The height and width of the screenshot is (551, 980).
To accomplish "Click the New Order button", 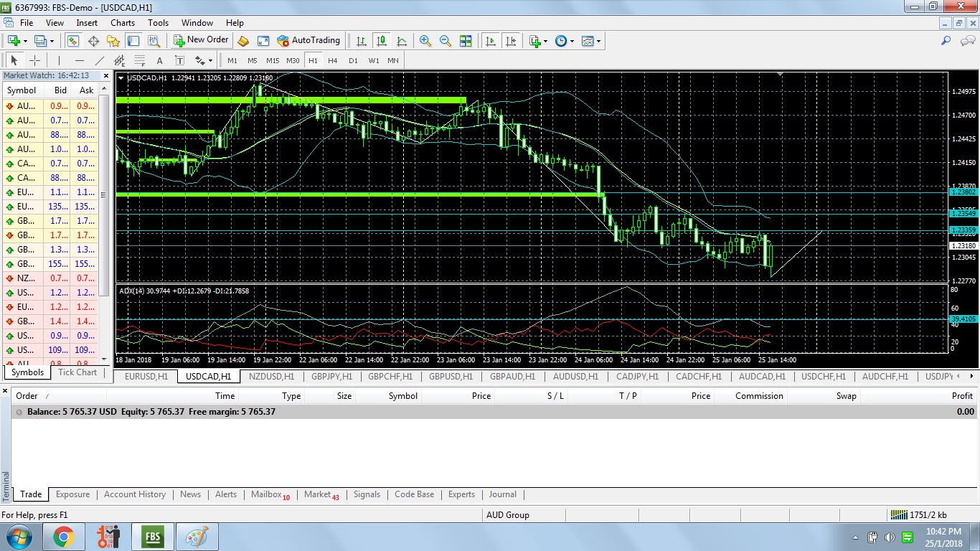I will [x=201, y=40].
